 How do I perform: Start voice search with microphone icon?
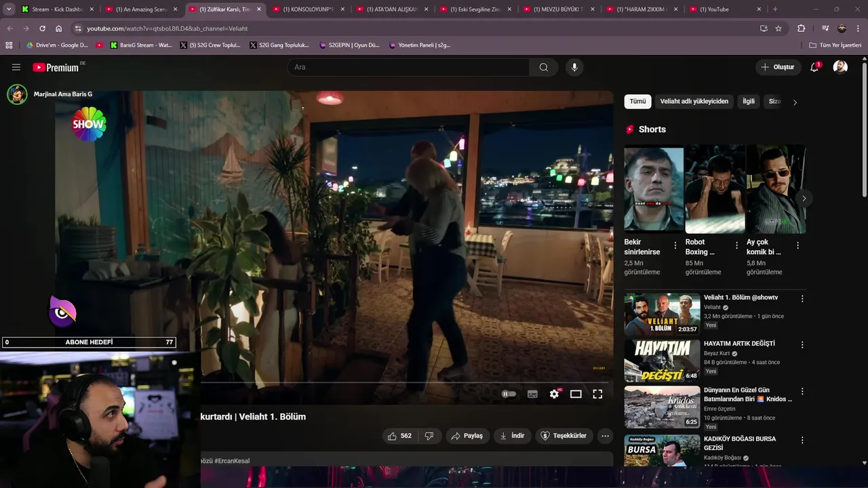(574, 67)
